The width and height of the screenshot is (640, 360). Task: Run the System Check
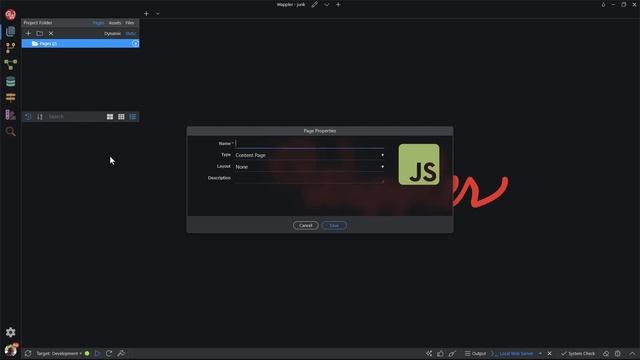(578, 353)
